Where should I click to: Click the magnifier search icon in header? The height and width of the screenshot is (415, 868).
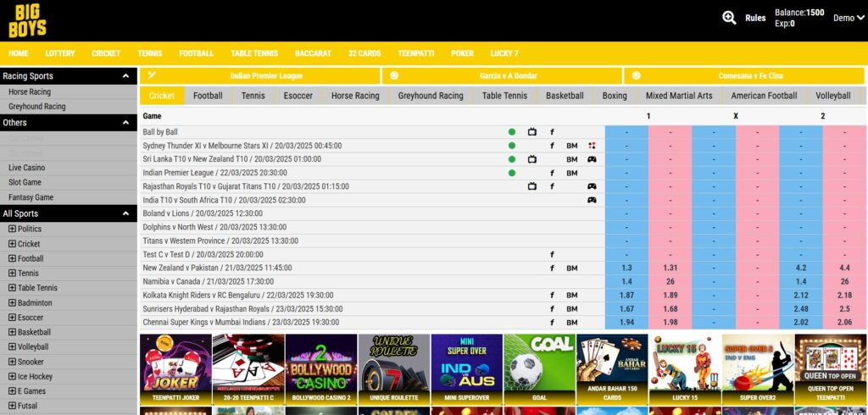click(729, 18)
